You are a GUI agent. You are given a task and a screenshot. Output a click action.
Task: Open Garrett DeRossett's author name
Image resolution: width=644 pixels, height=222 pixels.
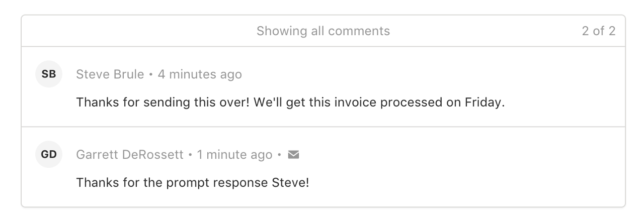(130, 155)
